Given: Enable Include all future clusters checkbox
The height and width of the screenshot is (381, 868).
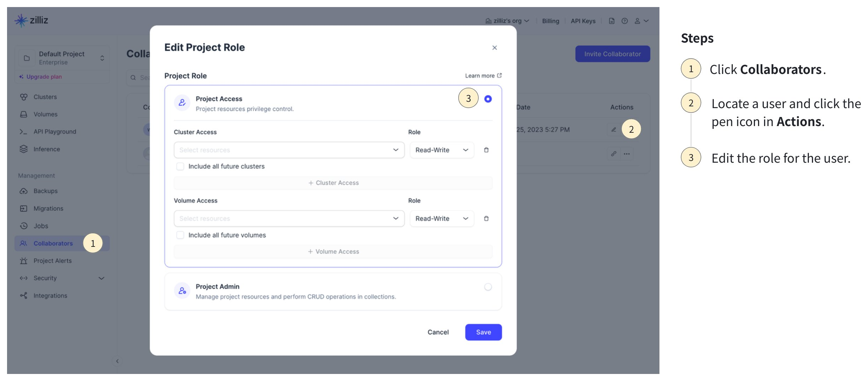Looking at the screenshot, I should [180, 166].
